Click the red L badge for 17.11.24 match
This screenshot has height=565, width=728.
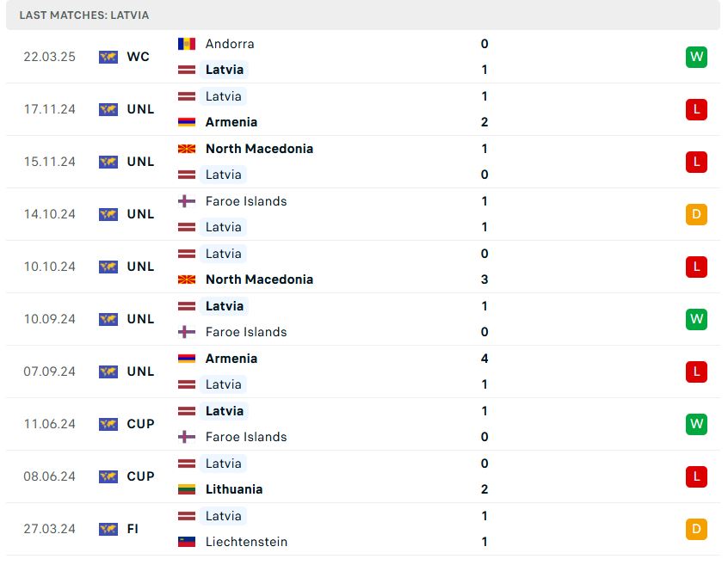[x=696, y=109]
